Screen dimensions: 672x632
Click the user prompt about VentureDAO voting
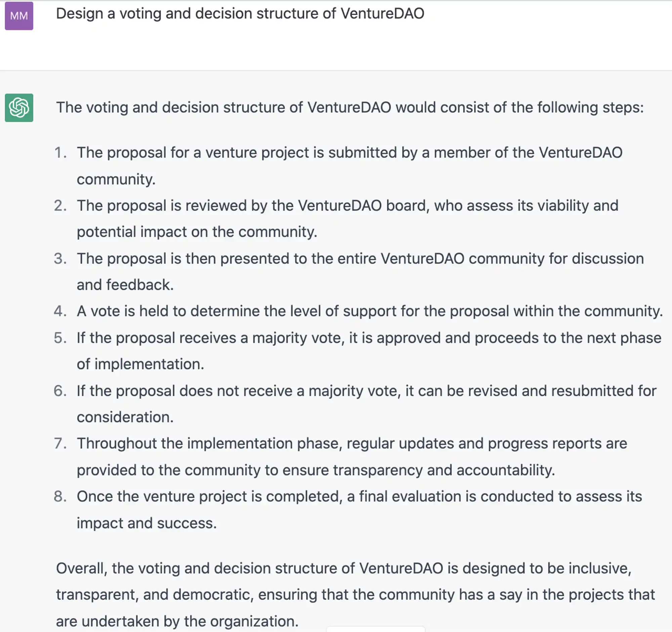click(240, 14)
